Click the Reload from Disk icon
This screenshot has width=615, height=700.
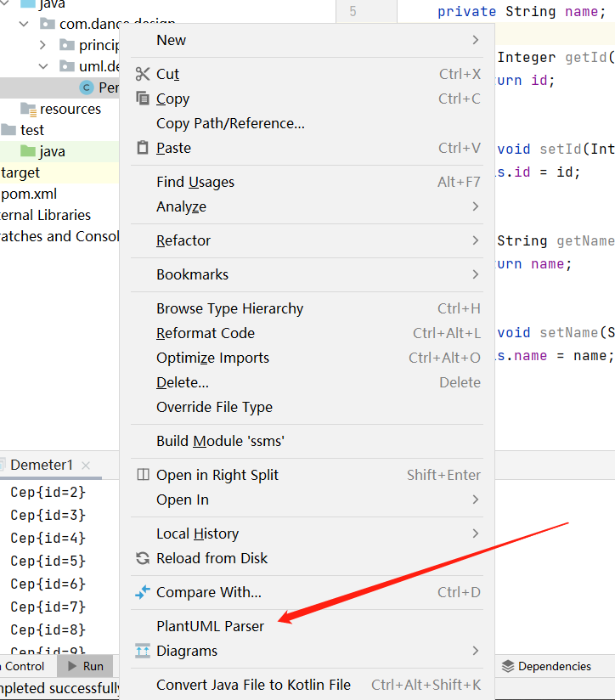pos(143,558)
